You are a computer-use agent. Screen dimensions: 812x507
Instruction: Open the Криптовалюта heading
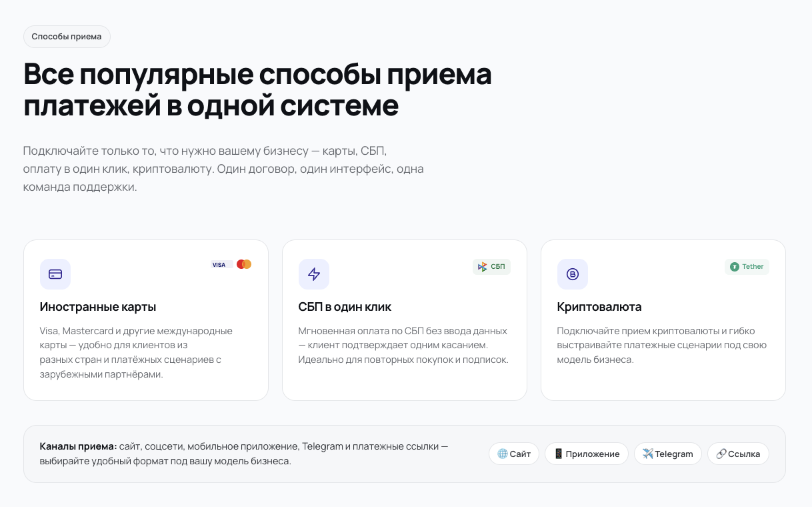point(599,307)
